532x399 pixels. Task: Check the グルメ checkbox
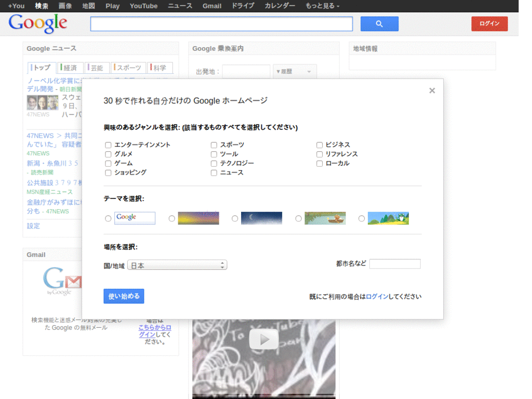pos(108,154)
